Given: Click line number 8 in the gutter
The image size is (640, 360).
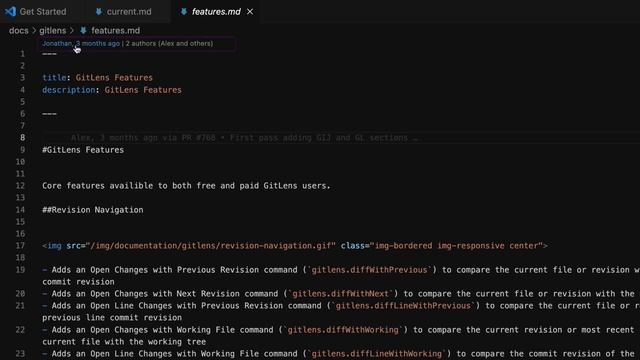Looking at the screenshot, I should 22,138.
